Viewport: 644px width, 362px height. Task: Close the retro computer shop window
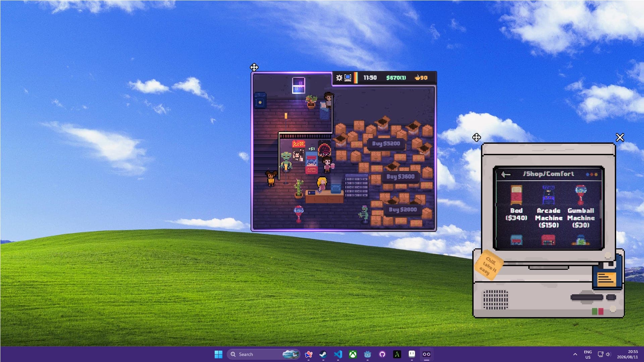620,137
